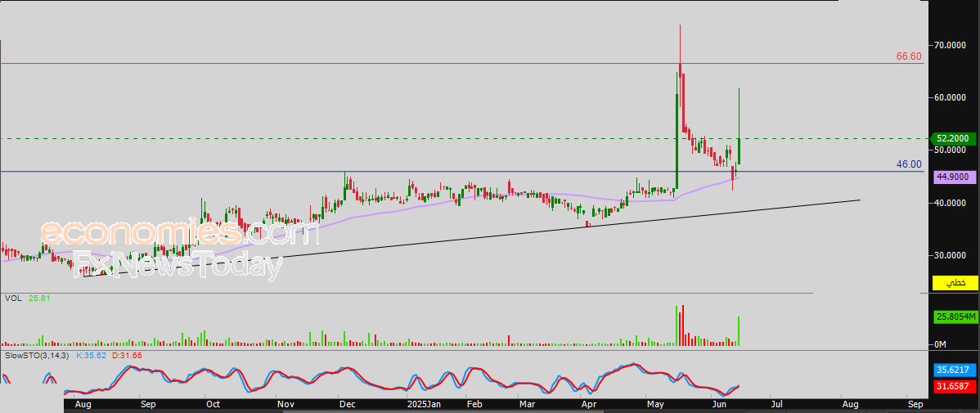Image resolution: width=980 pixels, height=413 pixels.
Task: Click the VOL indicator label
Action: [x=13, y=299]
